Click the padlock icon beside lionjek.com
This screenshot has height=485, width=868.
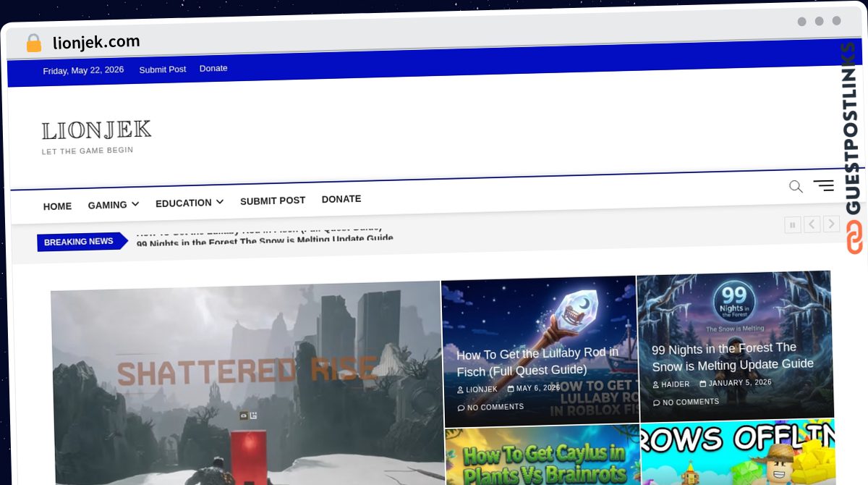click(34, 43)
